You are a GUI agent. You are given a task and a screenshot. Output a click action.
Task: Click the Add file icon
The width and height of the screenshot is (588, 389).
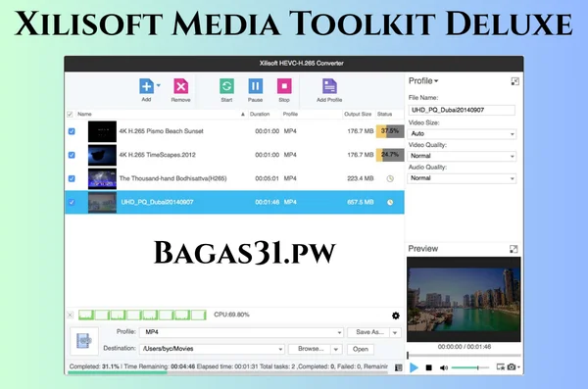tap(146, 86)
